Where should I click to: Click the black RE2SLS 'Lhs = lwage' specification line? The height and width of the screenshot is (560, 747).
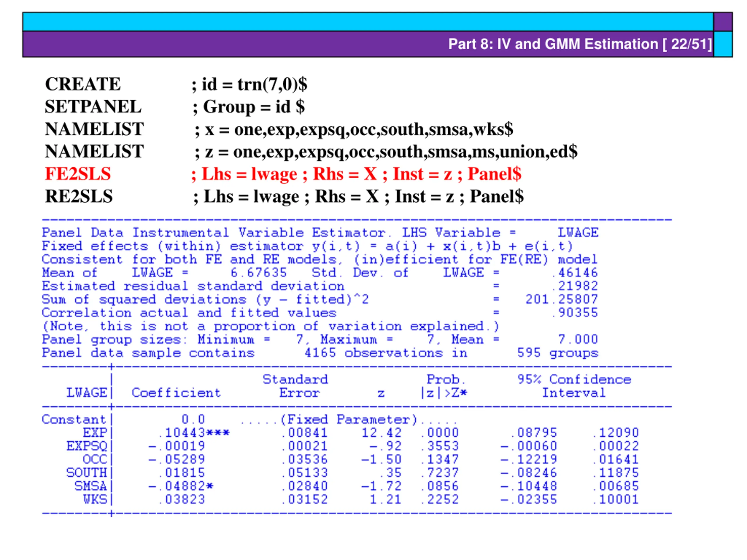point(358,197)
